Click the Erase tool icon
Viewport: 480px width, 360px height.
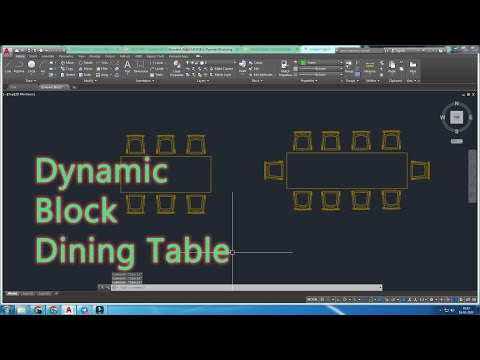[x=117, y=63]
